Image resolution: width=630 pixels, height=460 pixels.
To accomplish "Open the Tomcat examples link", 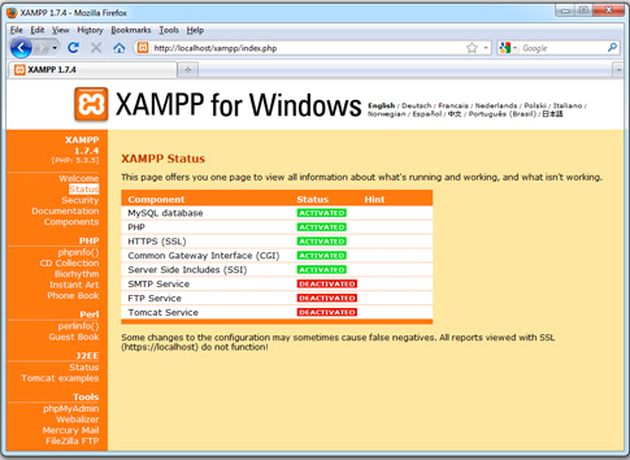I will [60, 378].
